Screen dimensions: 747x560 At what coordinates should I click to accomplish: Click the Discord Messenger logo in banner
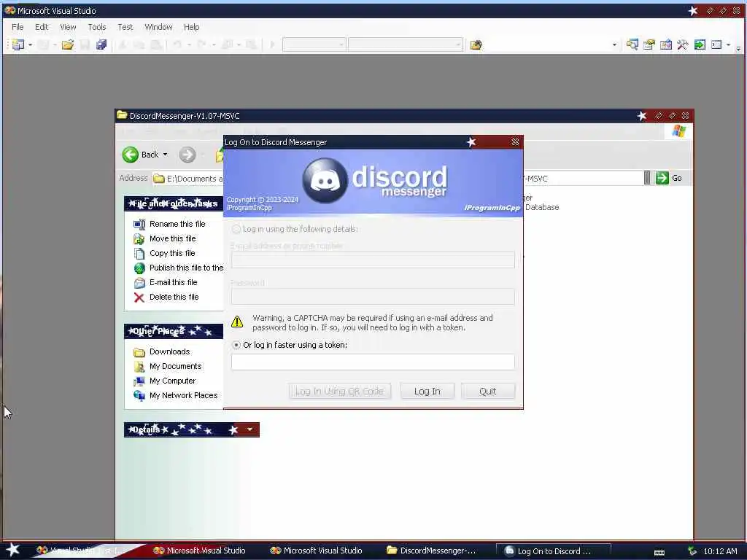[375, 181]
